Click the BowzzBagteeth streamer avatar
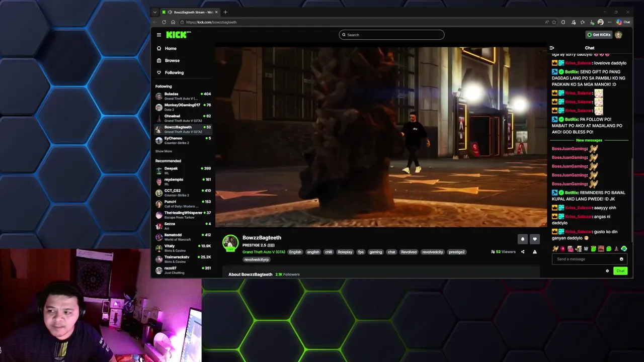 tap(230, 242)
